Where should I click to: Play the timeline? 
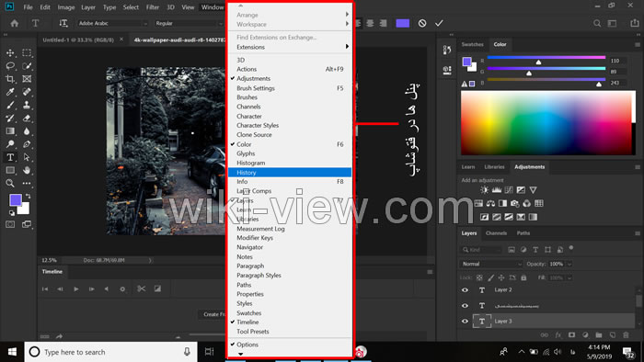point(76,289)
